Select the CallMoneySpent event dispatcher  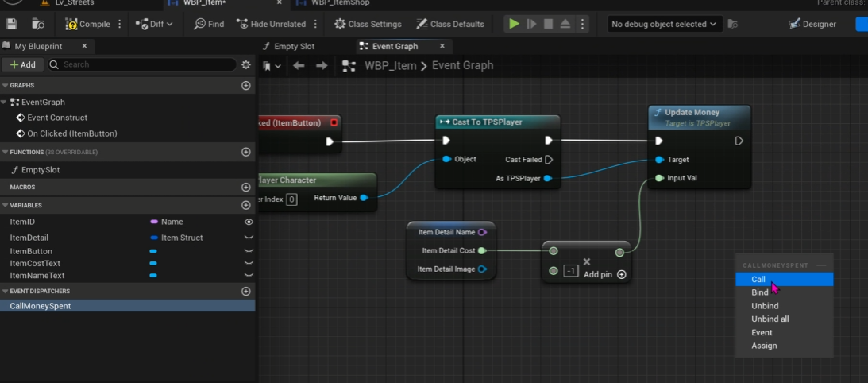pyautogui.click(x=41, y=306)
